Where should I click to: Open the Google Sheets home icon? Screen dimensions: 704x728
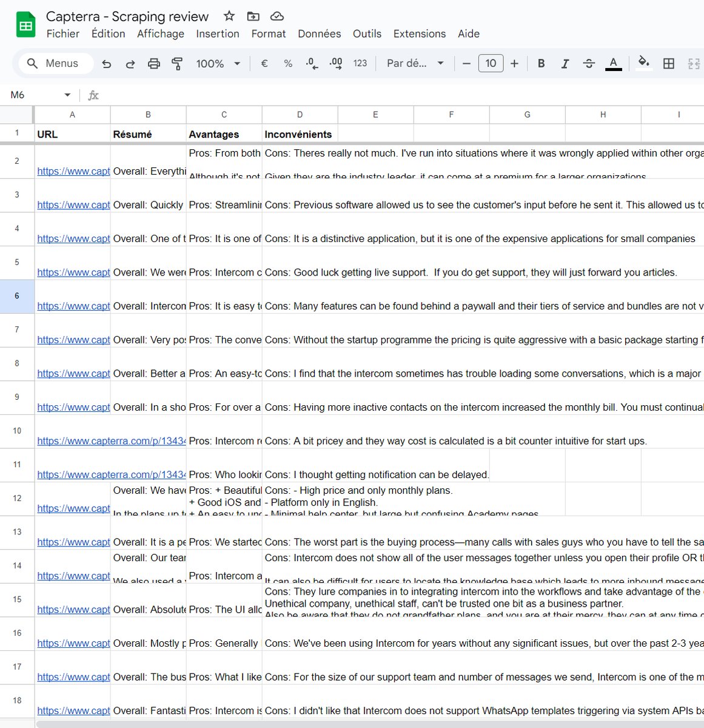25,25
